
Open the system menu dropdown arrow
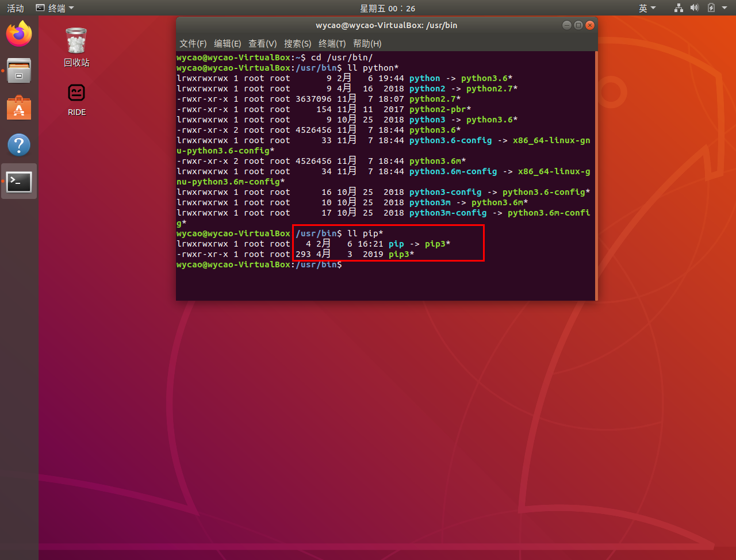coord(724,8)
